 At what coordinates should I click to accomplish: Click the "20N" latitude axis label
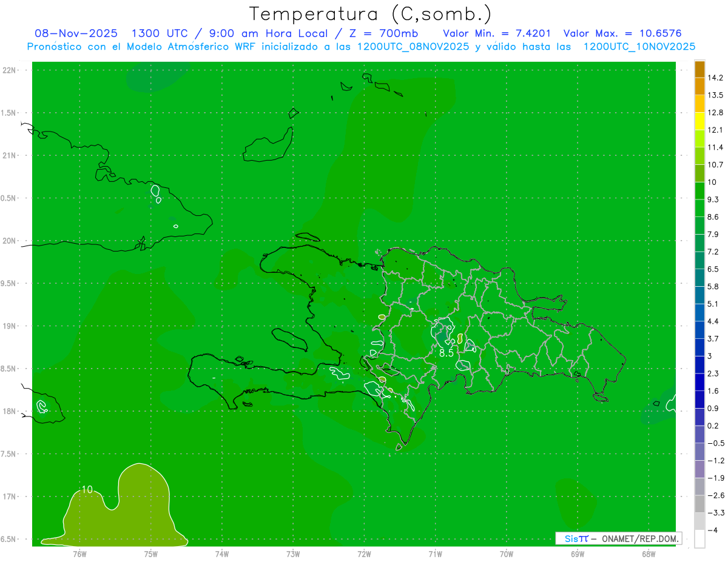10,241
